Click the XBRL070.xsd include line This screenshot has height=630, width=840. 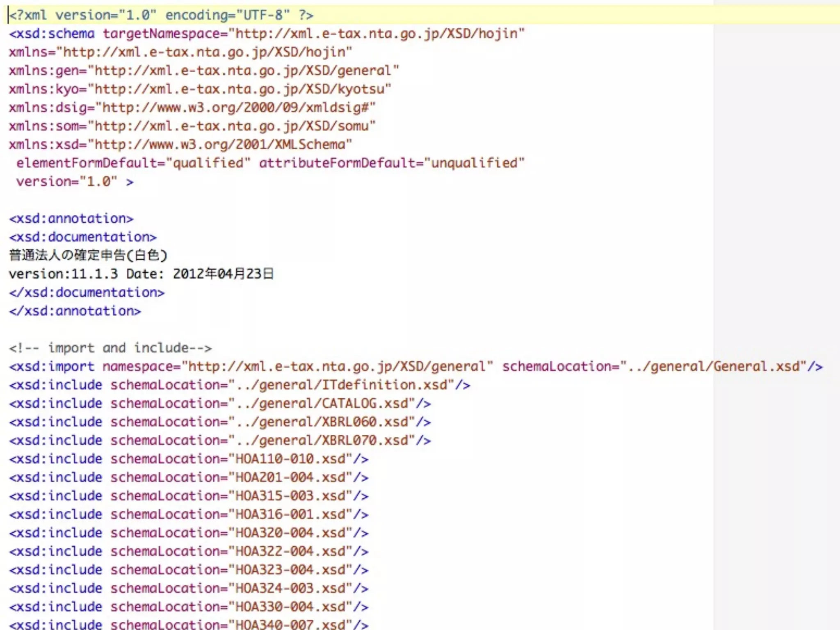coord(220,441)
